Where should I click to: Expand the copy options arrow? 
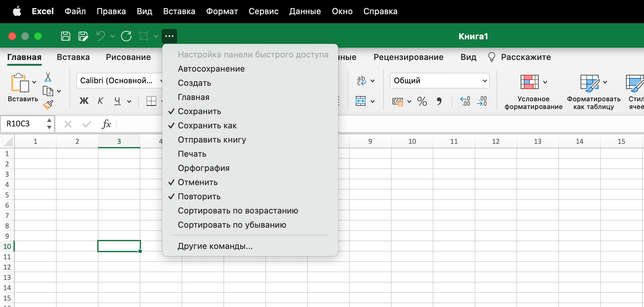(x=59, y=91)
